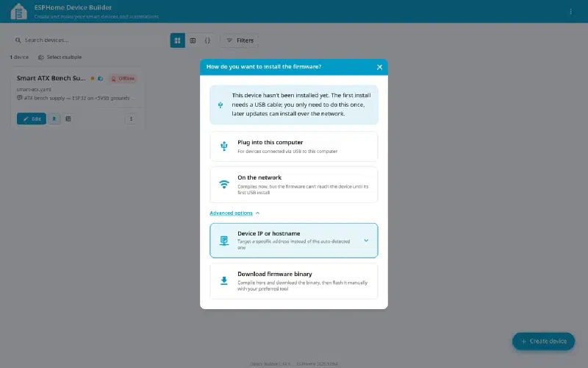
Task: Open the Filters button
Action: 240,40
